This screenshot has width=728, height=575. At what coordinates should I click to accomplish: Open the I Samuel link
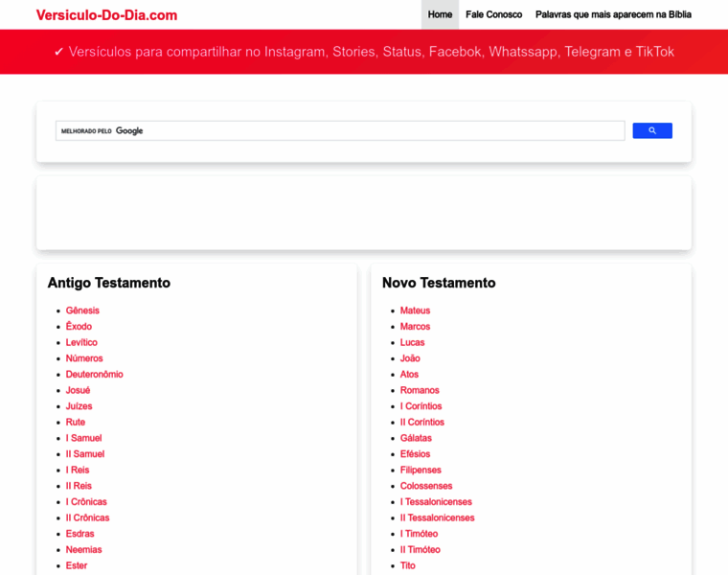pos(83,438)
